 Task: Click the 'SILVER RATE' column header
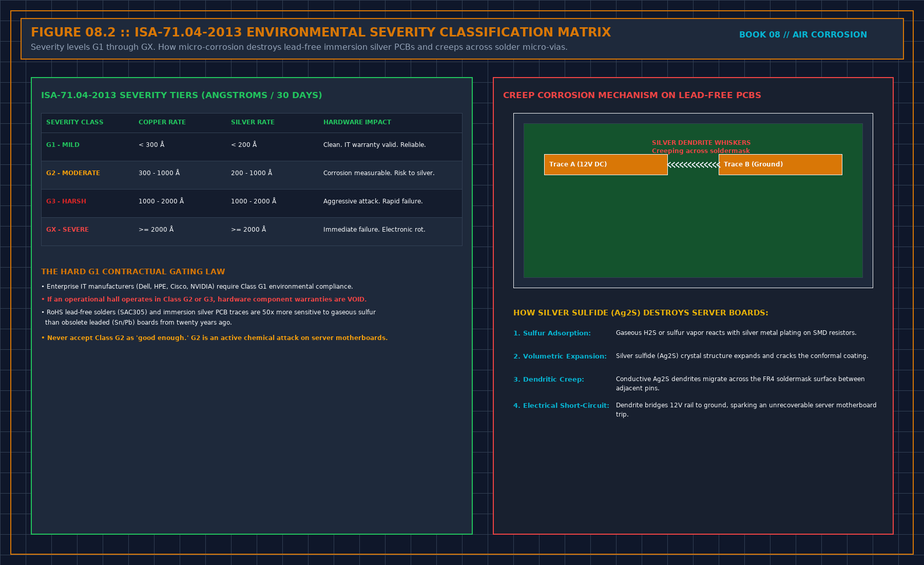(253, 122)
